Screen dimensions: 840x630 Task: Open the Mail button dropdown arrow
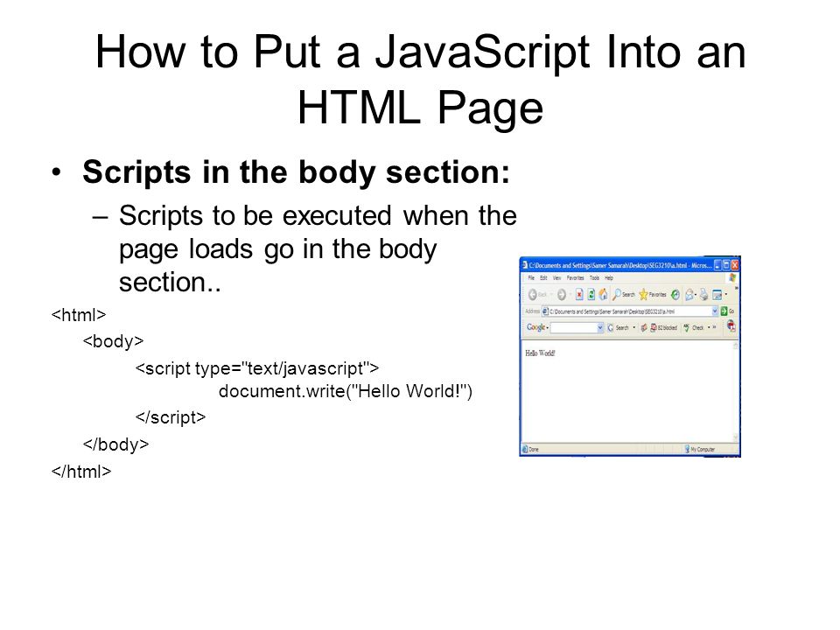coord(696,294)
